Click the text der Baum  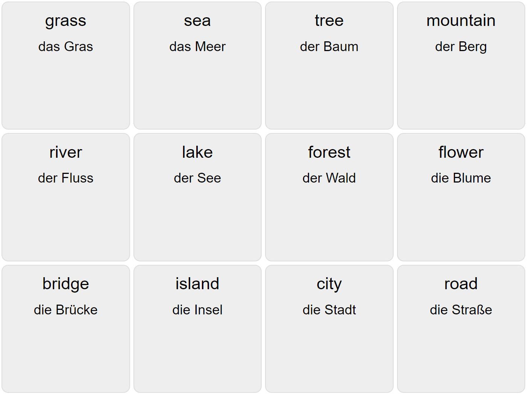329,47
